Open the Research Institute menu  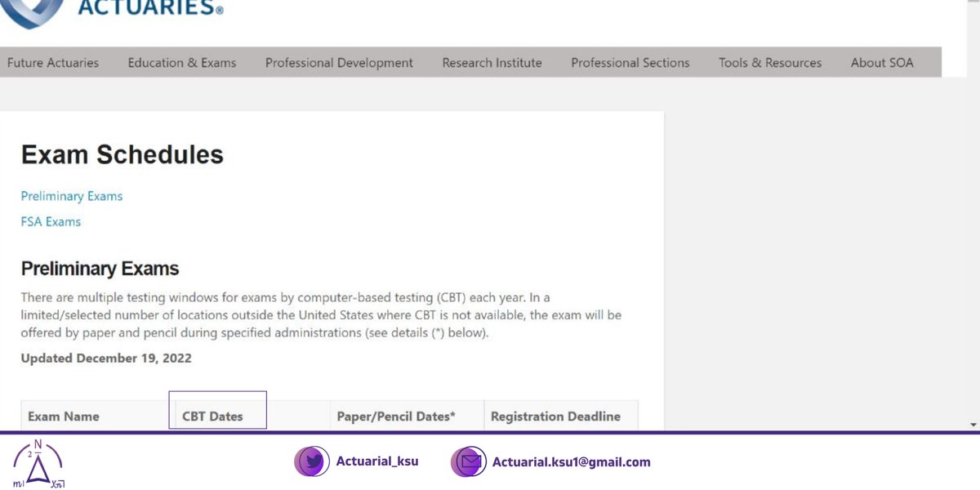pyautogui.click(x=492, y=63)
